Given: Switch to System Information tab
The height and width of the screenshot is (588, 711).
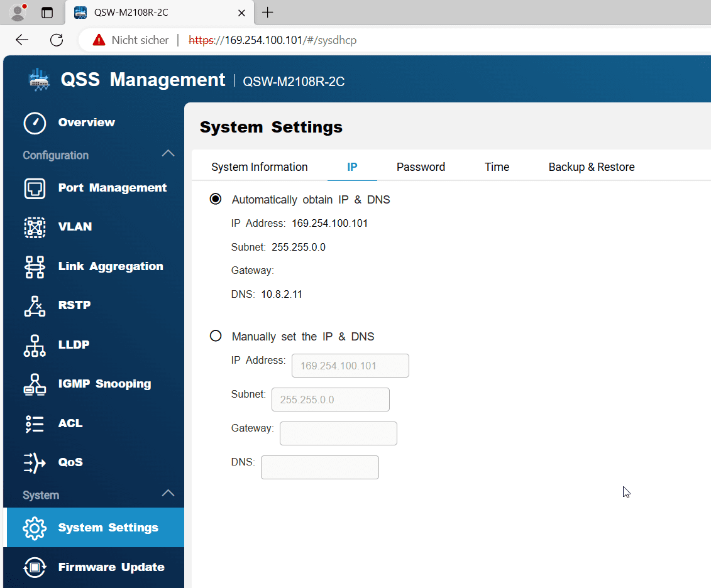Looking at the screenshot, I should tap(260, 167).
